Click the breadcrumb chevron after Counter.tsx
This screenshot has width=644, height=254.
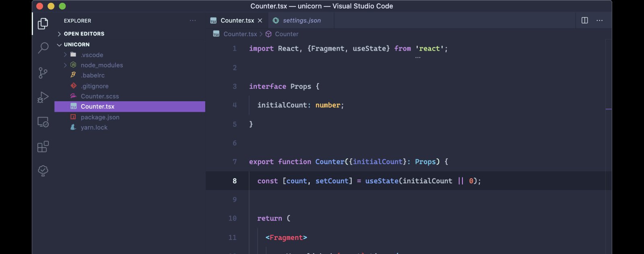(x=261, y=34)
